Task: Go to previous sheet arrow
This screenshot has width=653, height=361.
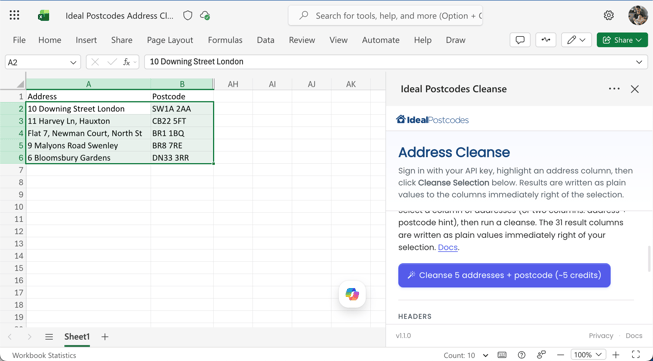Action: [x=10, y=337]
